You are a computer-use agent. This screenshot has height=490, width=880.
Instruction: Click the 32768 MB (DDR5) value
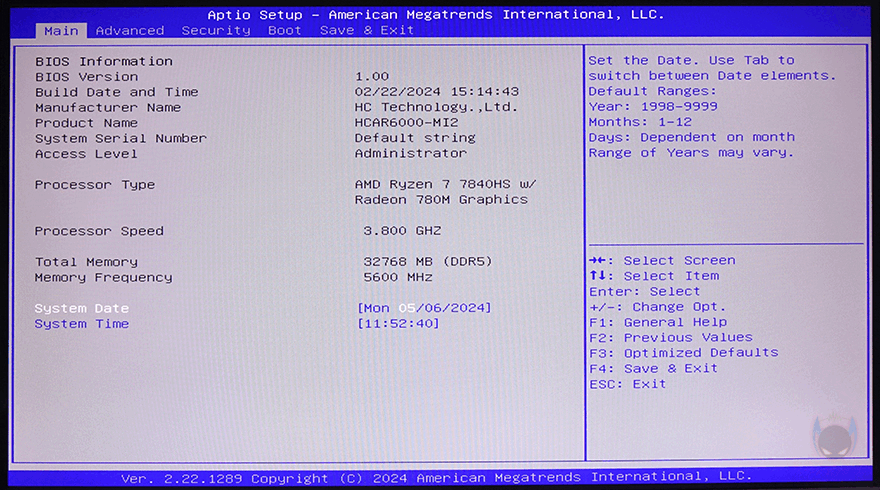pos(428,262)
